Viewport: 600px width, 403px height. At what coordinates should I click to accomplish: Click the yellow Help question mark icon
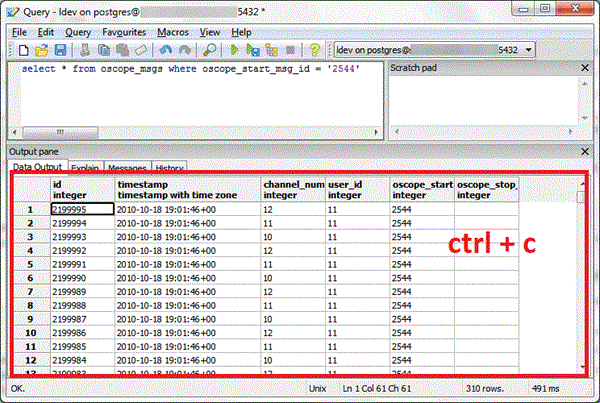pos(314,49)
